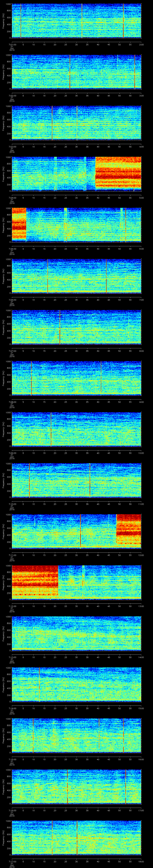Screen dimensions: 153x868
Task: Click the red spike near 44 s in the 7:06:00 panel
Action: pyautogui.click(x=106, y=276)
